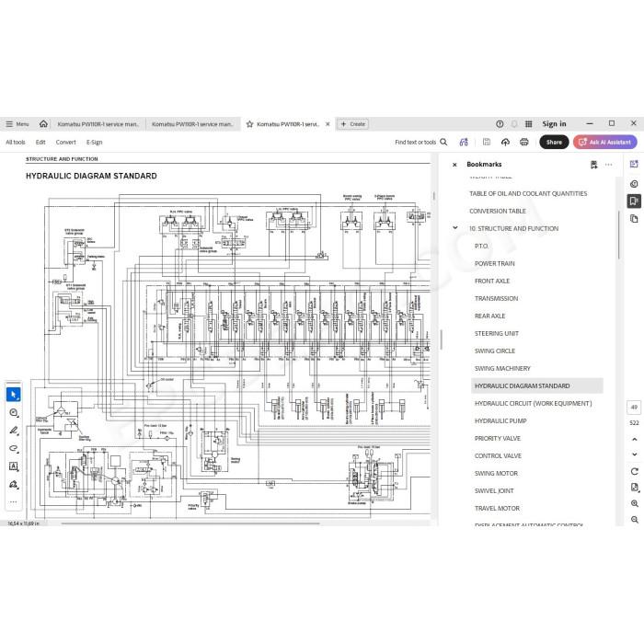Toggle the Bookmarks panel icon in right rail
This screenshot has height=644, width=644.
click(634, 201)
